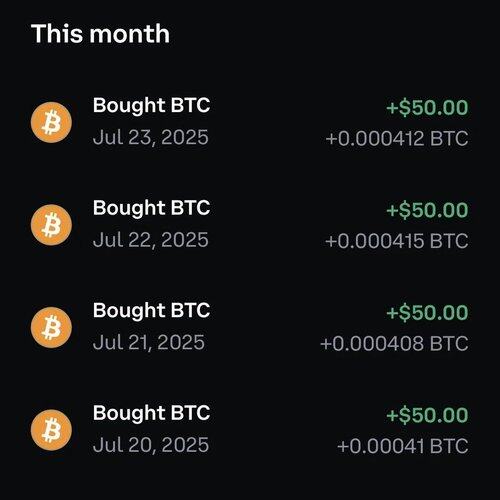Click the Jul 21, 2025 date label

click(x=149, y=343)
